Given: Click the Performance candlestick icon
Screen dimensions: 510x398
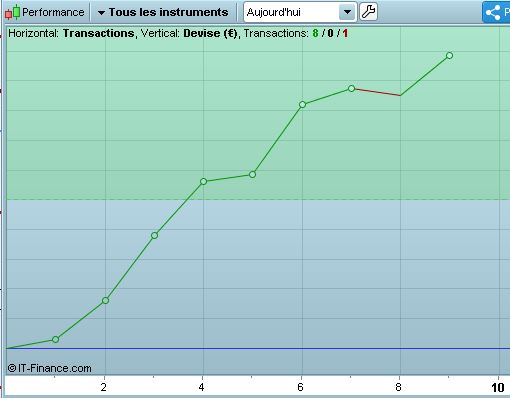Looking at the screenshot, I should point(12,12).
